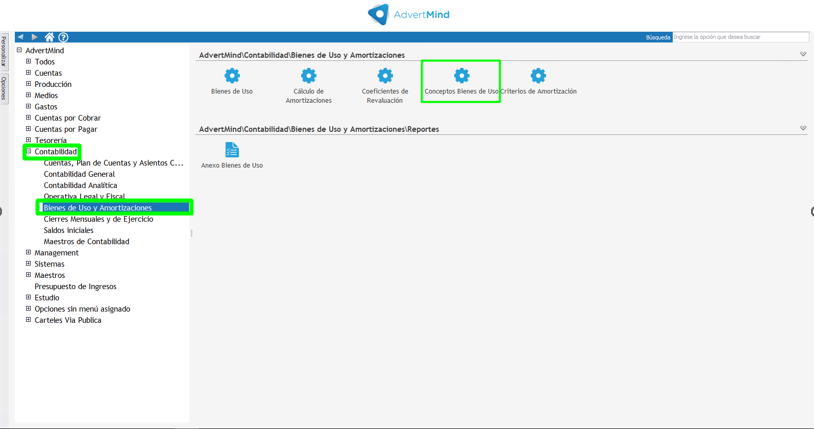Expand Carteles Via Publica node

[29, 320]
